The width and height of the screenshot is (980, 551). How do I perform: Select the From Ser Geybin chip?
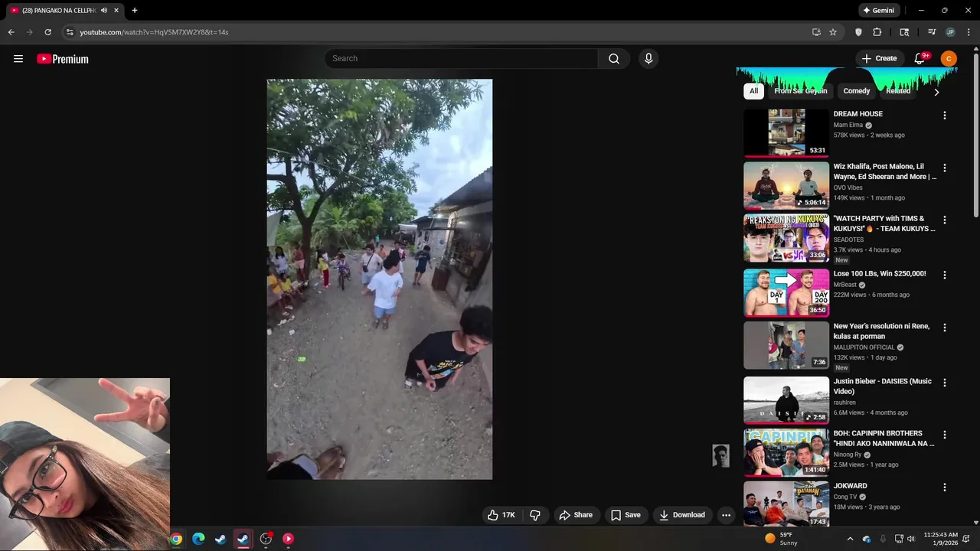tap(800, 91)
